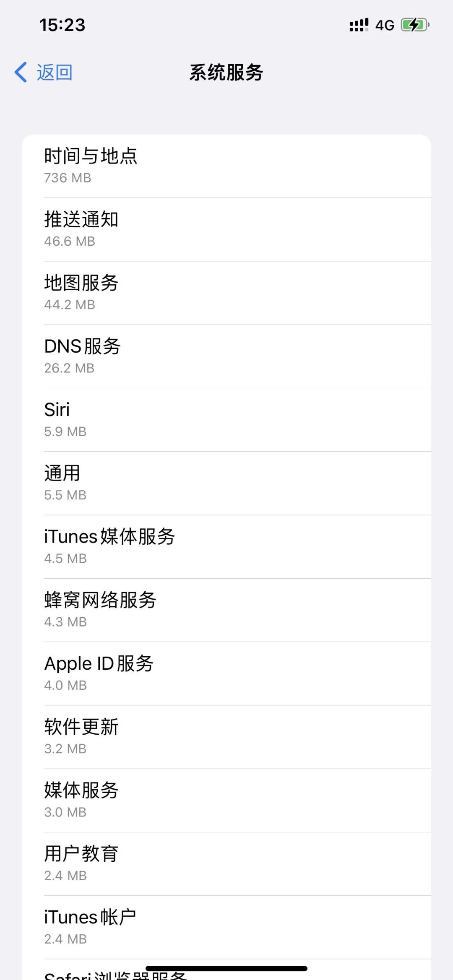
Task: Select the 软件更新 entry
Action: pos(226,736)
